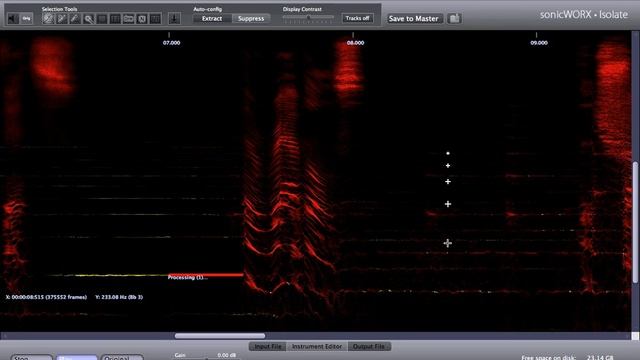Image resolution: width=640 pixels, height=360 pixels.
Task: Toggle the Orig button beside speaker
Action: tap(27, 18)
